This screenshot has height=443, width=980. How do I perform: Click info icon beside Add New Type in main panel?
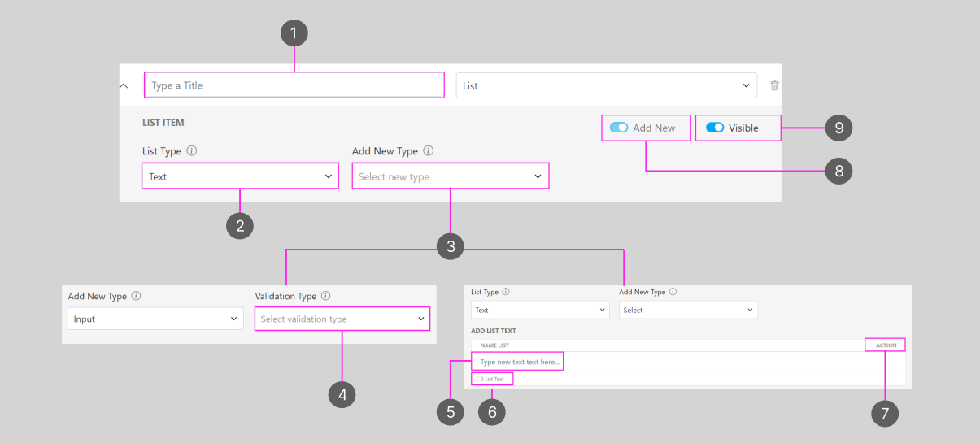click(429, 150)
